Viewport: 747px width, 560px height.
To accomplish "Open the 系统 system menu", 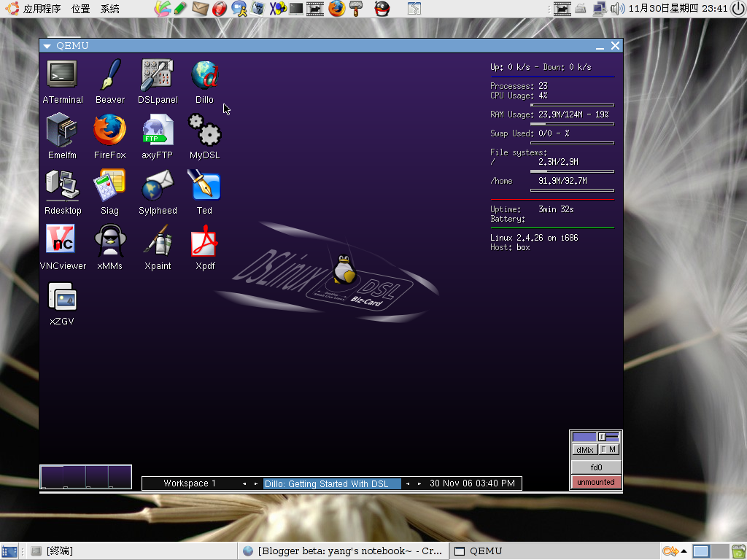I will click(110, 9).
